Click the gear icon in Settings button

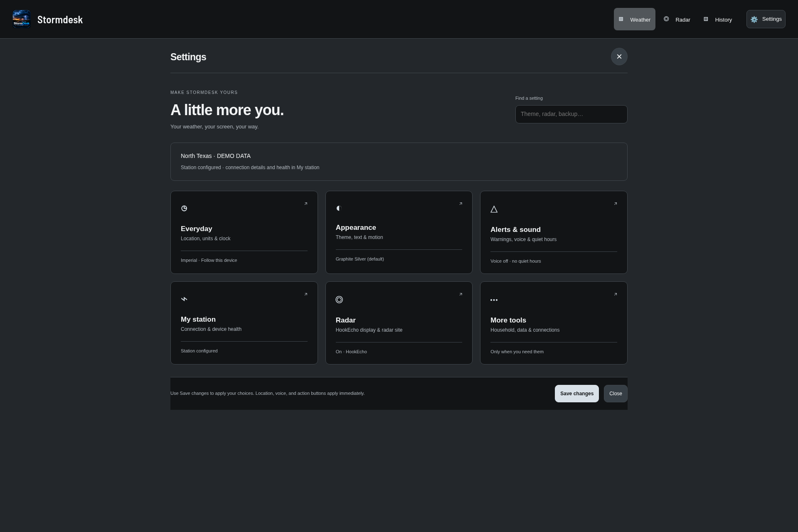click(754, 20)
